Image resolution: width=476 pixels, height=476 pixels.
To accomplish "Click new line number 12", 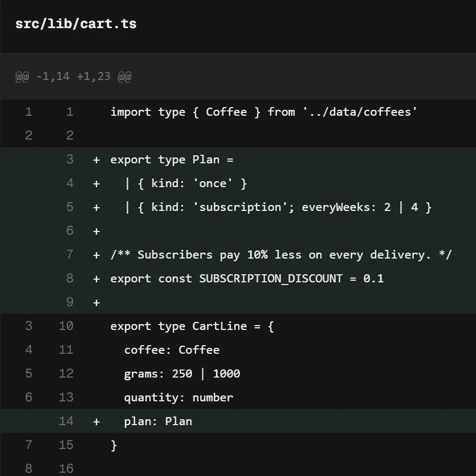I will click(x=66, y=373).
